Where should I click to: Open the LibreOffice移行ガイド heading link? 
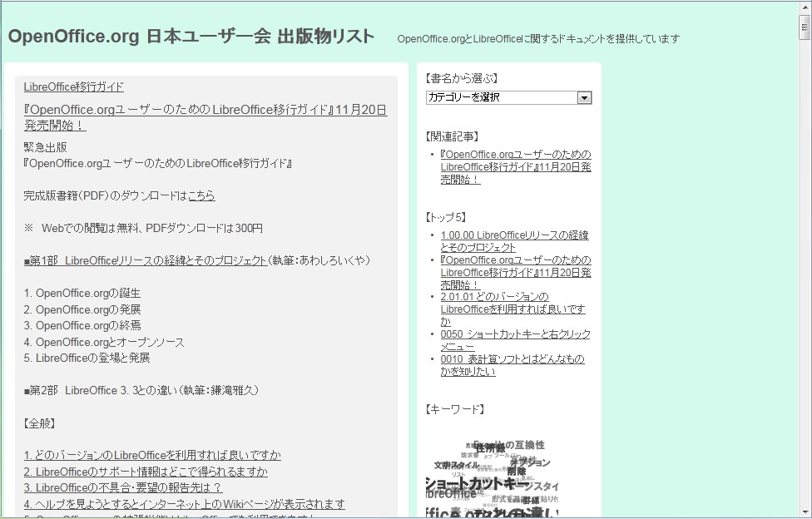click(x=72, y=86)
